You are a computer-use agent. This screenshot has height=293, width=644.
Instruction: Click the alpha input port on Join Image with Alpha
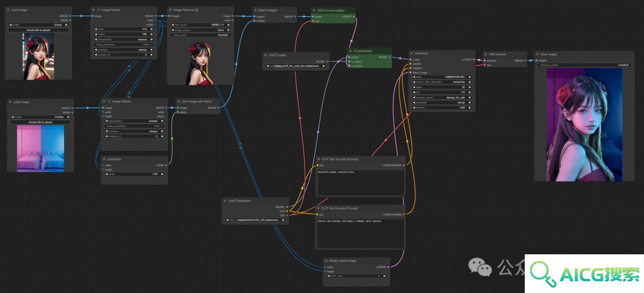[x=178, y=111]
